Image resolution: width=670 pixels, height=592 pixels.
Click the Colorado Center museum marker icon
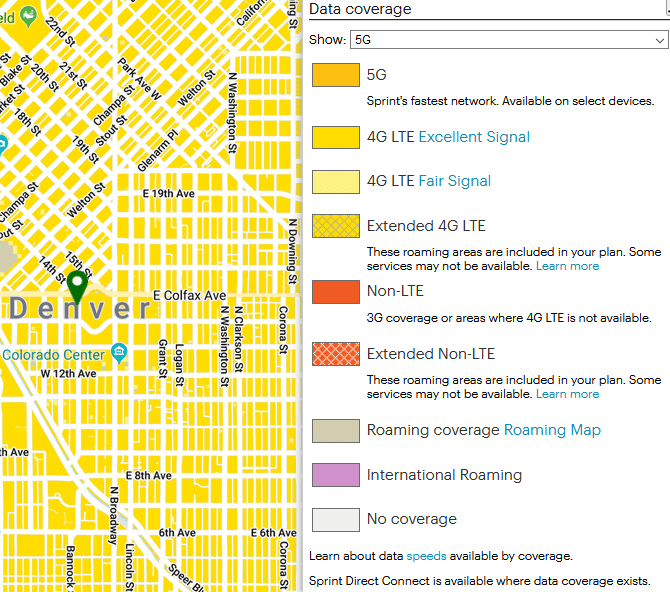pyautogui.click(x=119, y=353)
